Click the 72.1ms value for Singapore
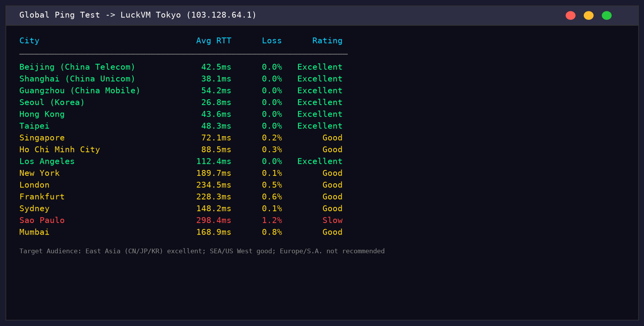The width and height of the screenshot is (644, 326). point(216,138)
